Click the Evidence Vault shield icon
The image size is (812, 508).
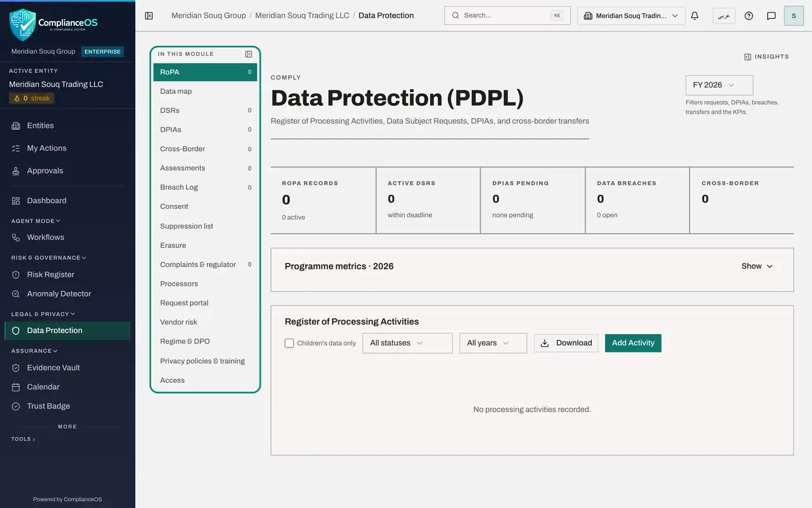[16, 368]
